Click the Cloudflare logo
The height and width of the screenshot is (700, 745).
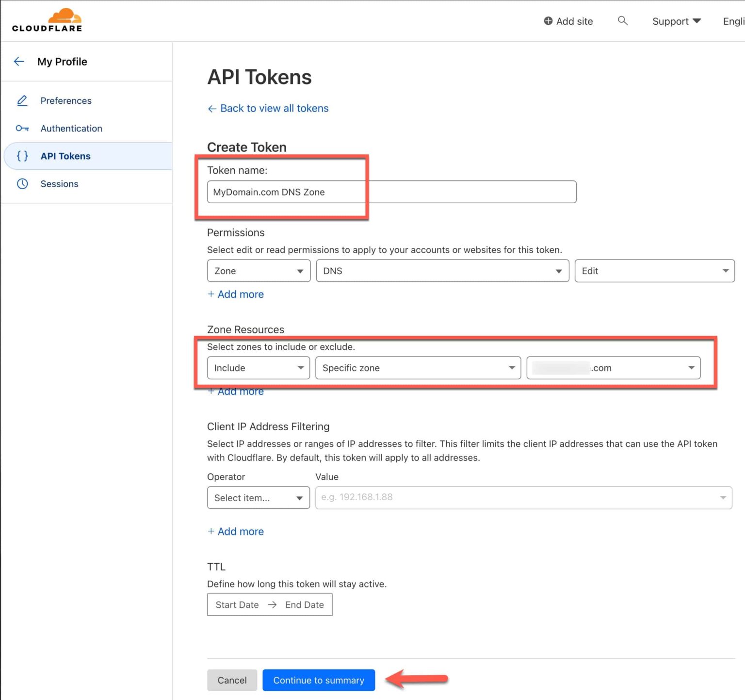pyautogui.click(x=47, y=19)
